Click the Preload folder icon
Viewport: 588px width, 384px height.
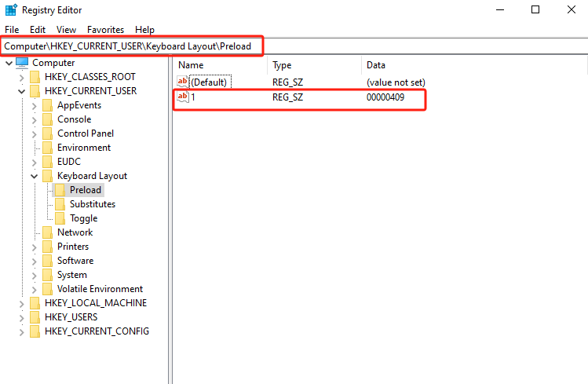pos(60,190)
